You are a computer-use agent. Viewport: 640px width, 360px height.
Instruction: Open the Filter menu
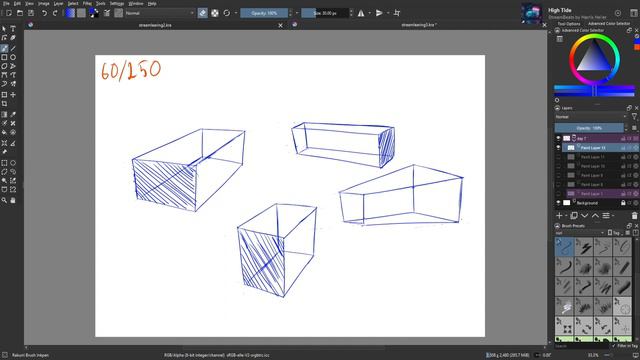coord(87,3)
